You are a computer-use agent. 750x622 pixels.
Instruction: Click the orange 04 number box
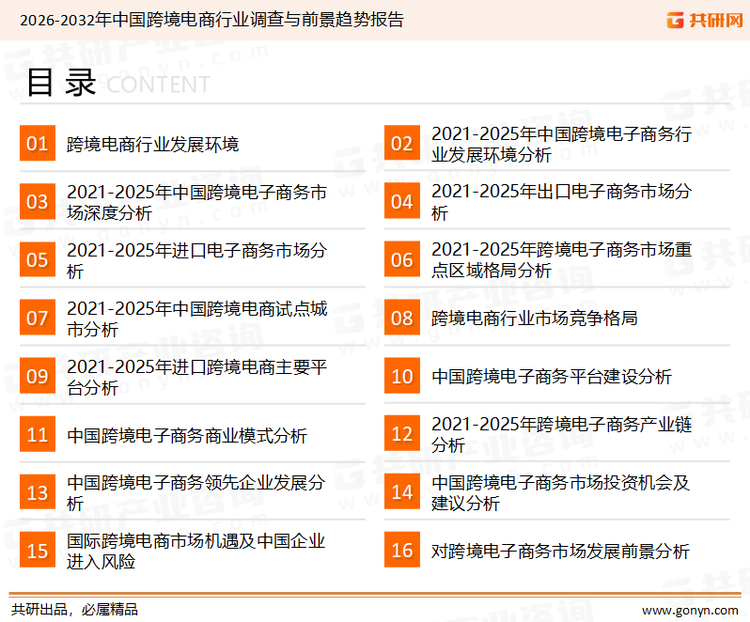pos(402,201)
